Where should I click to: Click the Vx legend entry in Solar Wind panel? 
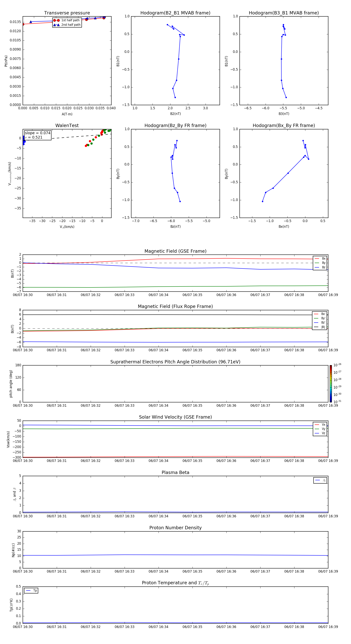point(320,425)
